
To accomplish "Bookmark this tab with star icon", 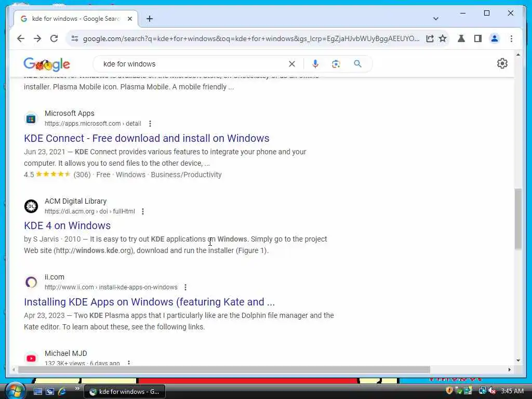I will click(x=443, y=38).
